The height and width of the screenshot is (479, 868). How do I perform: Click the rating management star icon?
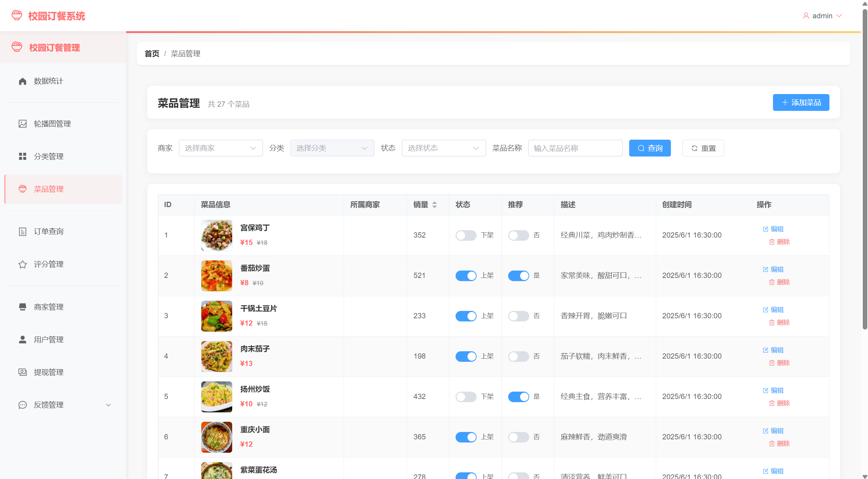22,264
